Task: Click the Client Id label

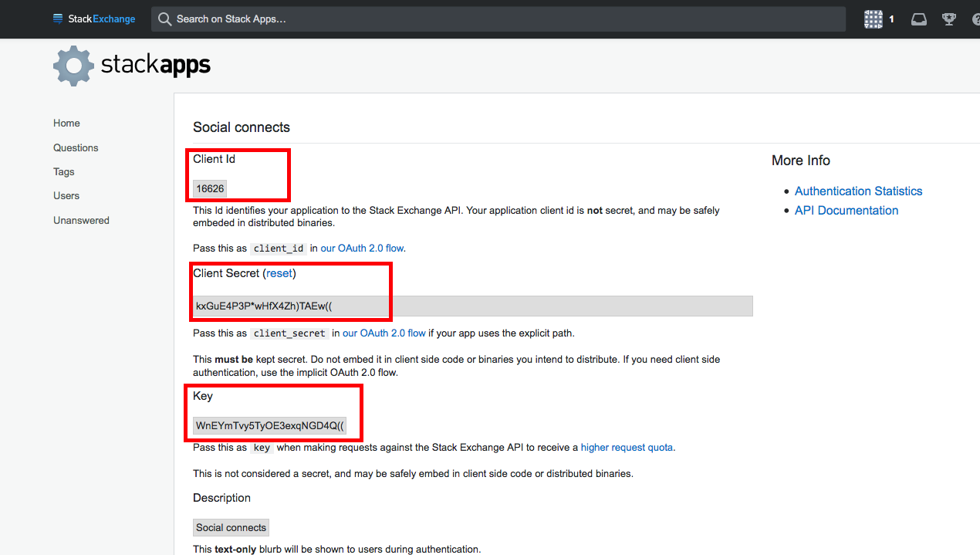Action: click(x=214, y=159)
